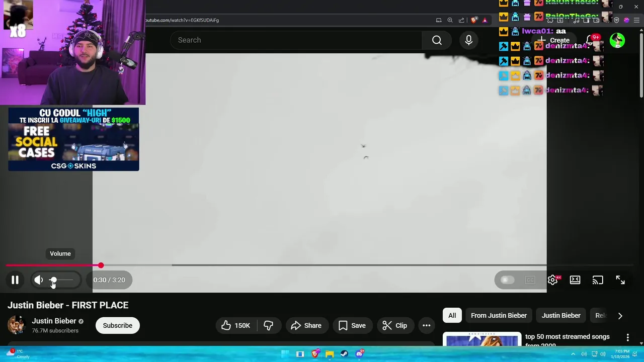Open Steam from taskbar
644x362 pixels.
click(x=344, y=354)
